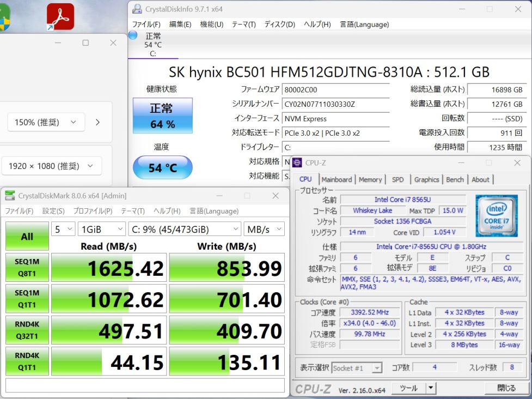Click the CrystalDiskInfo title bar app icon

[137, 9]
